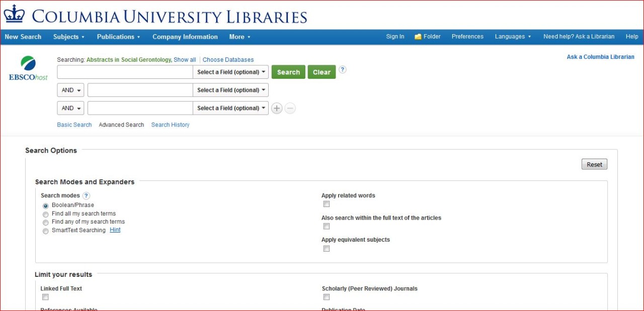This screenshot has height=311, width=644.
Task: Enable Apply equivalent subjects checkbox
Action: (327, 248)
